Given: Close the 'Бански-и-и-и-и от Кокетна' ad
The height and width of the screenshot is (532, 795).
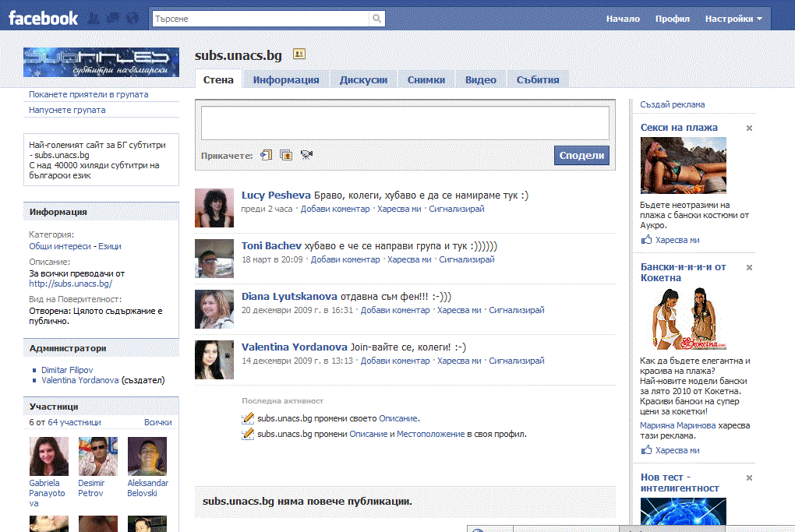Looking at the screenshot, I should [x=749, y=267].
